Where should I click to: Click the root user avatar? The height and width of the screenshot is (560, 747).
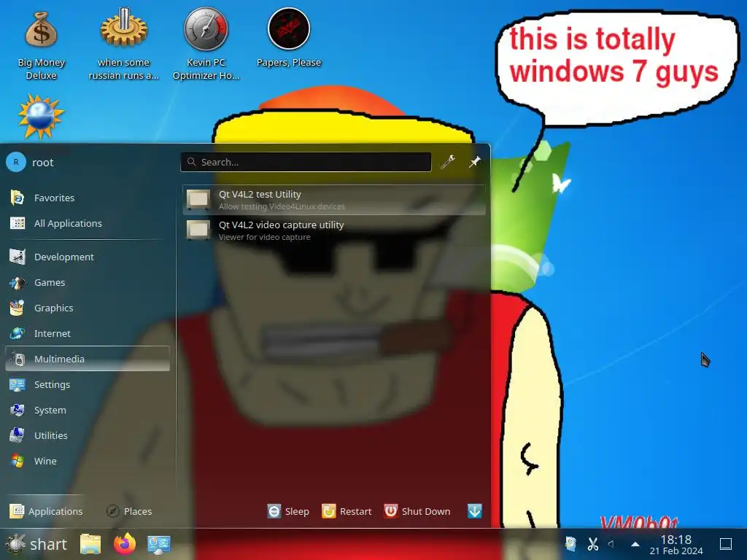16,162
